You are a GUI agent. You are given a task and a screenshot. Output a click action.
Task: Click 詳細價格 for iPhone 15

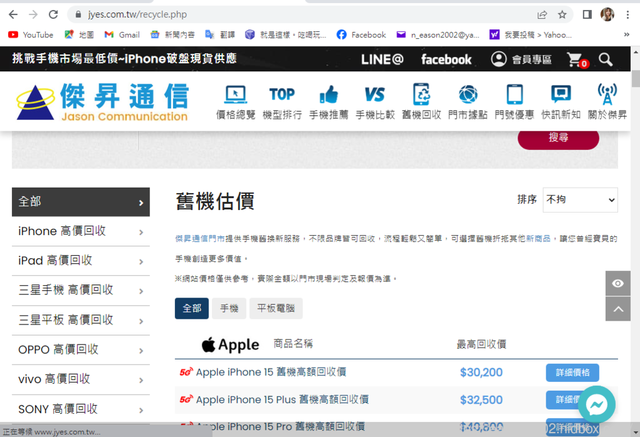[x=572, y=372]
